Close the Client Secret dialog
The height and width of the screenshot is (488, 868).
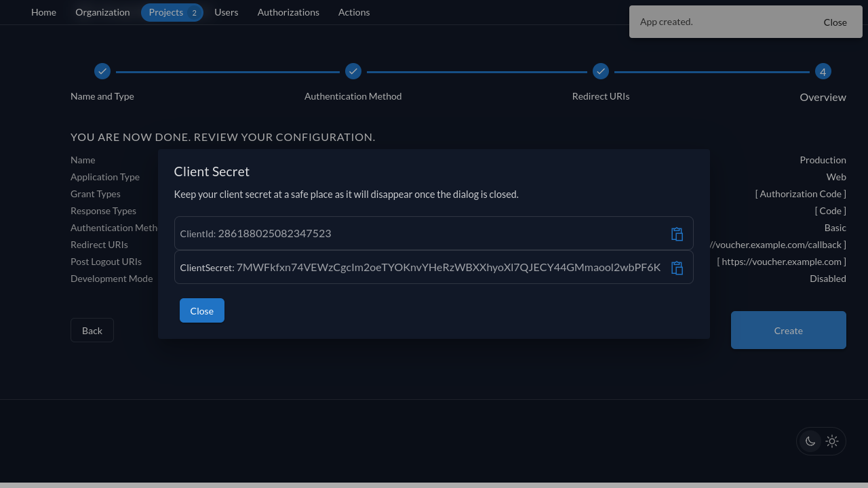201,310
